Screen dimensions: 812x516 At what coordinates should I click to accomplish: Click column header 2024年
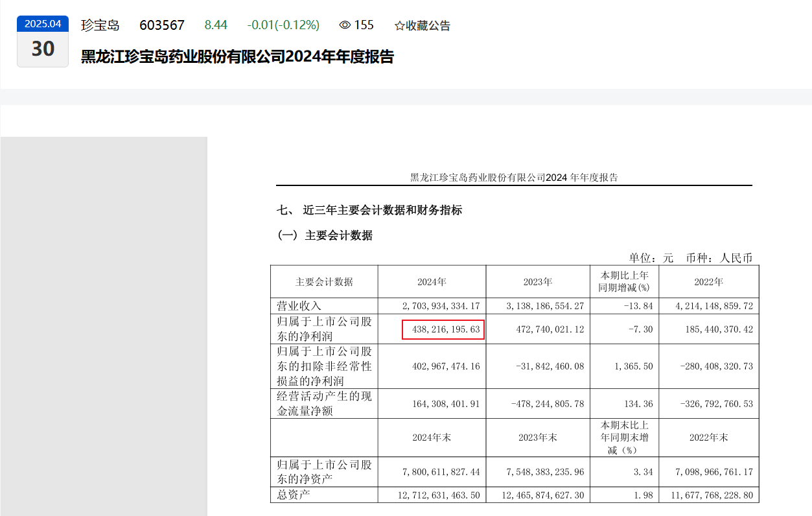coord(432,282)
